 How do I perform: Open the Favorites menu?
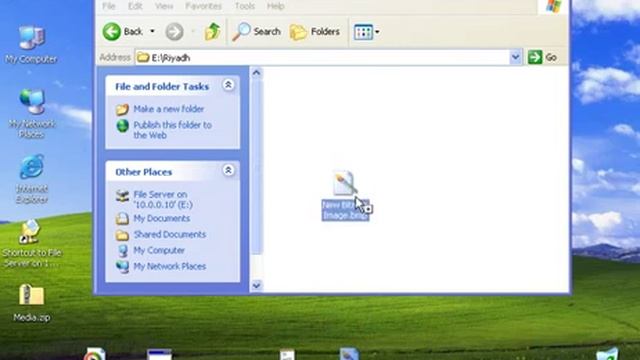203,6
